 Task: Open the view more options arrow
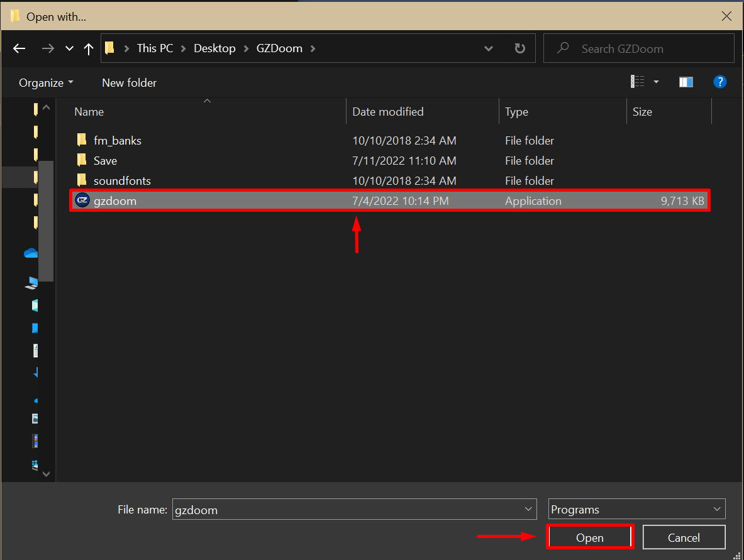656,82
